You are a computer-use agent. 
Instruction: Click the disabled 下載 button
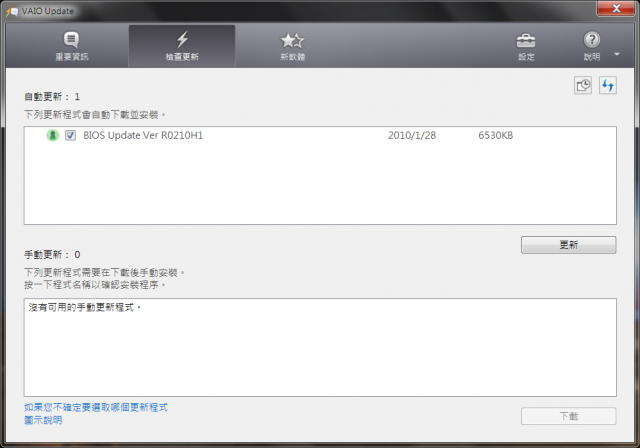pyautogui.click(x=569, y=416)
